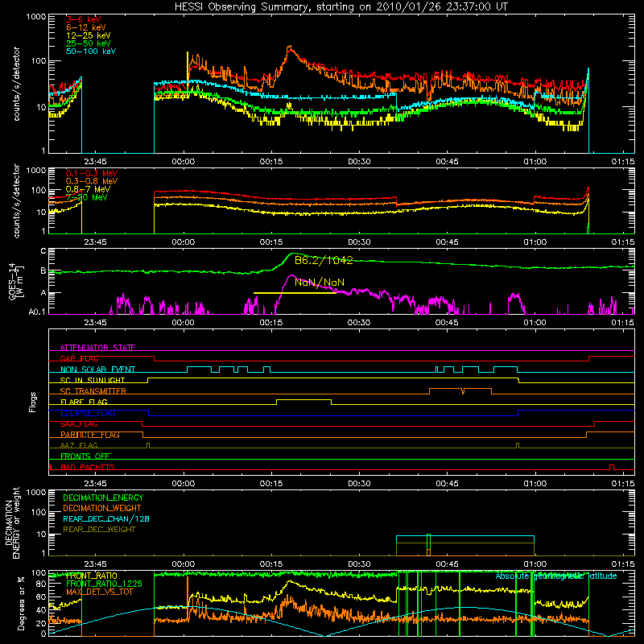Image resolution: width=644 pixels, height=644 pixels.
Task: Click the MAX_DET_VS_TOT legend entry
Action: (x=99, y=592)
